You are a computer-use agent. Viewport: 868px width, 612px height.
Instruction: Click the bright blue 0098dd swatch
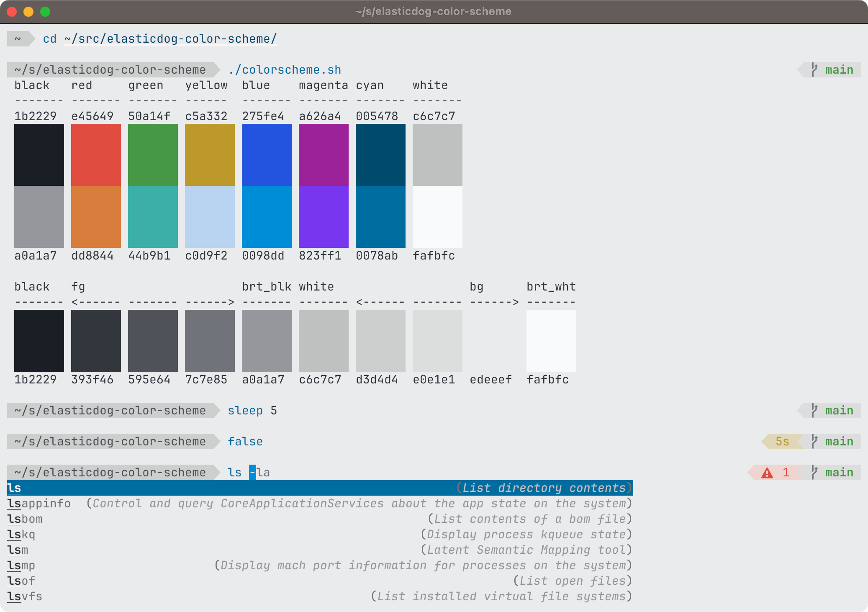[x=267, y=217]
